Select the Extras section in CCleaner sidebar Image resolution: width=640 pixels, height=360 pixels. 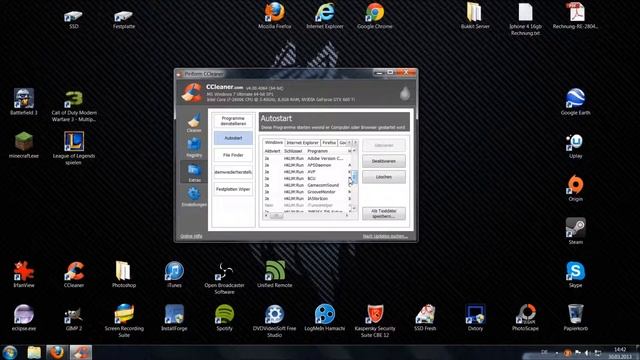point(194,172)
